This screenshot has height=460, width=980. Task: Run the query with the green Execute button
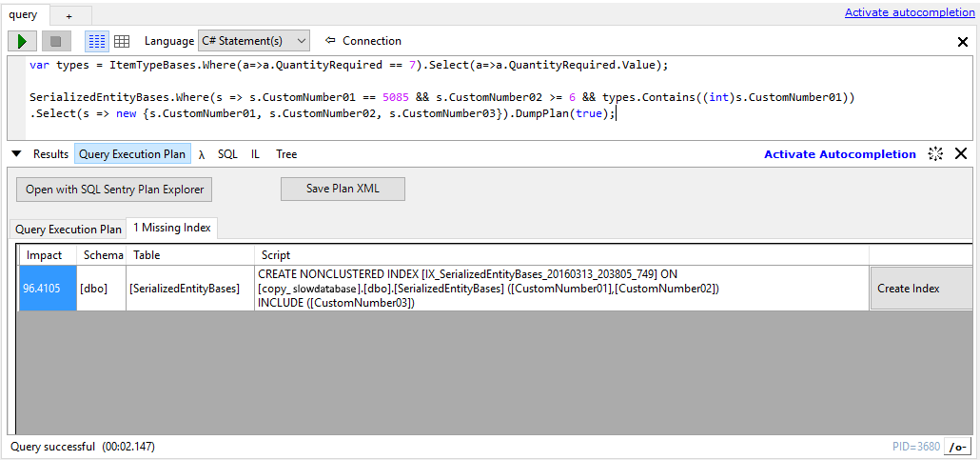click(x=23, y=41)
